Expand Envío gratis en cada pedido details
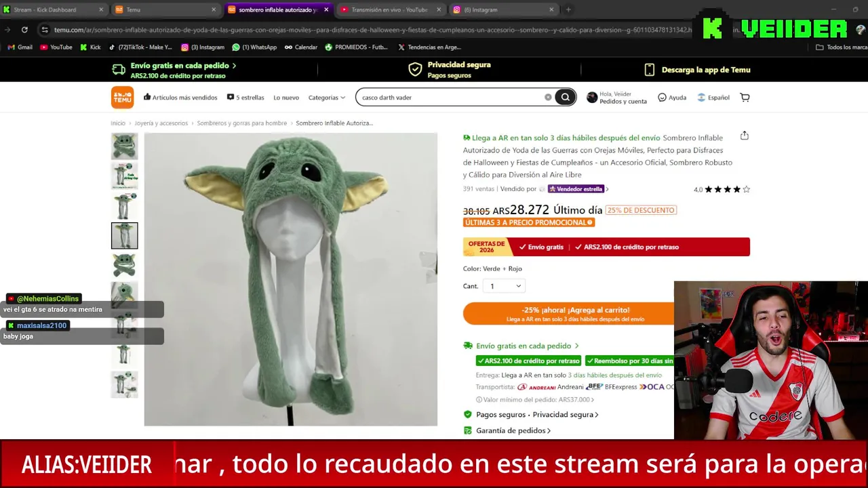The height and width of the screenshot is (488, 868). (x=521, y=346)
